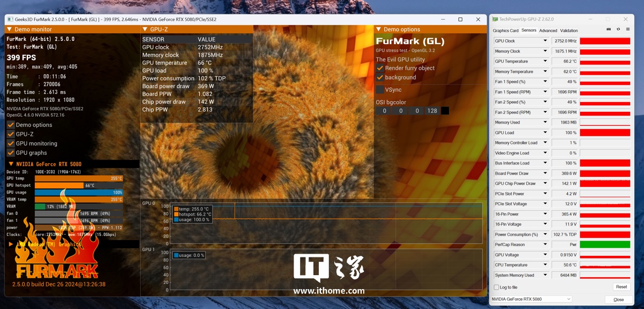Screen dimensions: 644x309
Task: Click the 102.7 % TDP value
Action: click(565, 234)
